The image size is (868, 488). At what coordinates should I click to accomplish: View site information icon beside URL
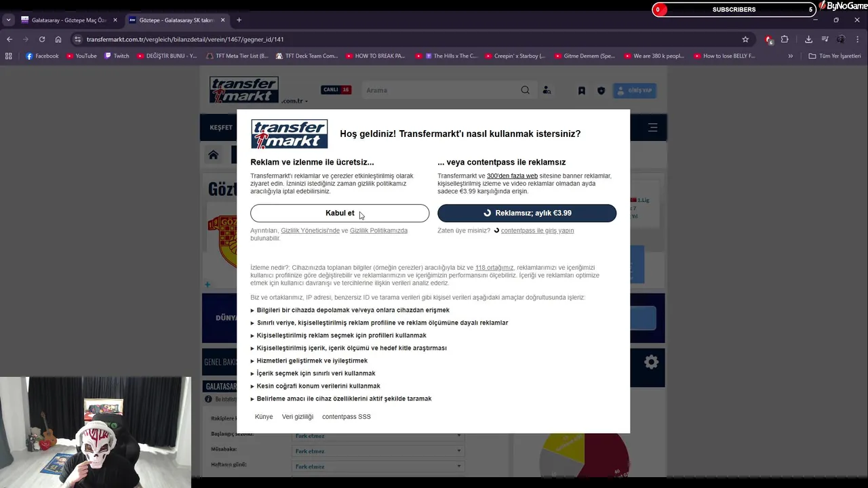[78, 39]
